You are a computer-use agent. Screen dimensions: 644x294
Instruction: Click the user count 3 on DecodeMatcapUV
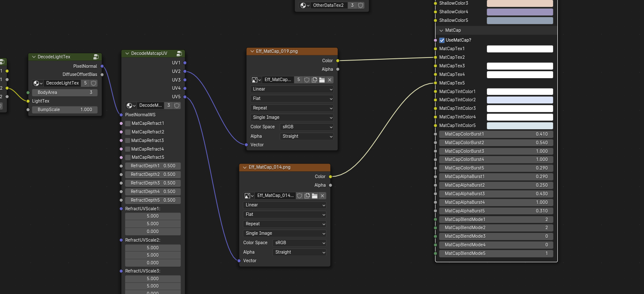pyautogui.click(x=169, y=106)
